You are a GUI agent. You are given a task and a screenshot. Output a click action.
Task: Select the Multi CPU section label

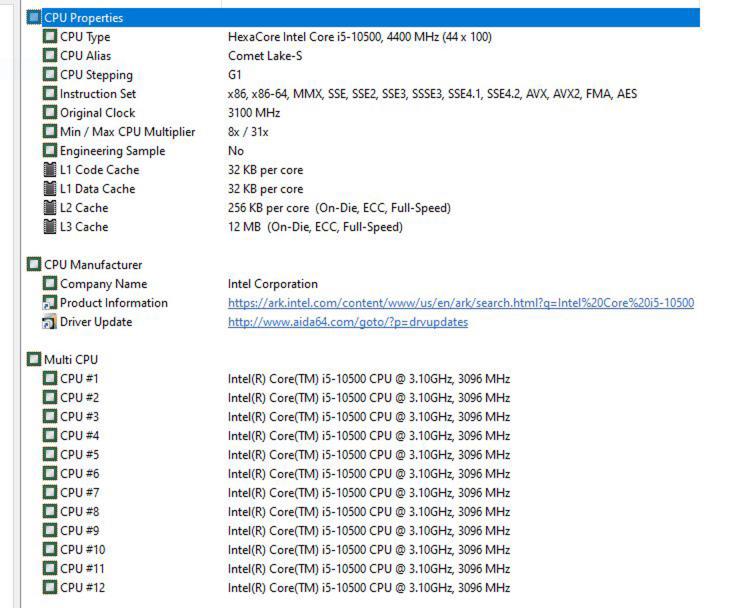[x=71, y=360]
